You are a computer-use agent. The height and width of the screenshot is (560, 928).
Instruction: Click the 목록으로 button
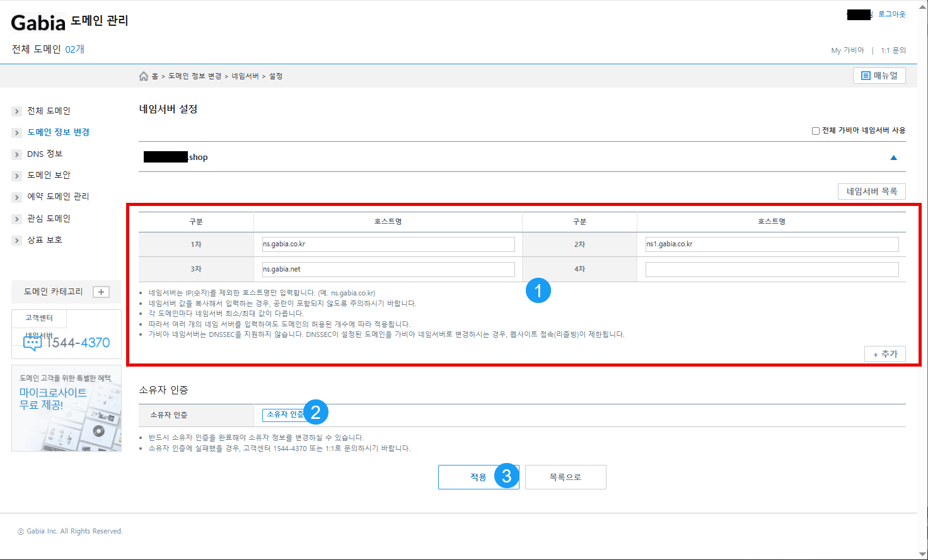[565, 477]
